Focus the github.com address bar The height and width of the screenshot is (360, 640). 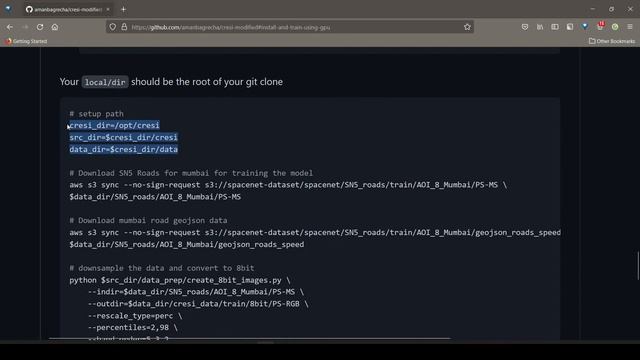pyautogui.click(x=290, y=27)
